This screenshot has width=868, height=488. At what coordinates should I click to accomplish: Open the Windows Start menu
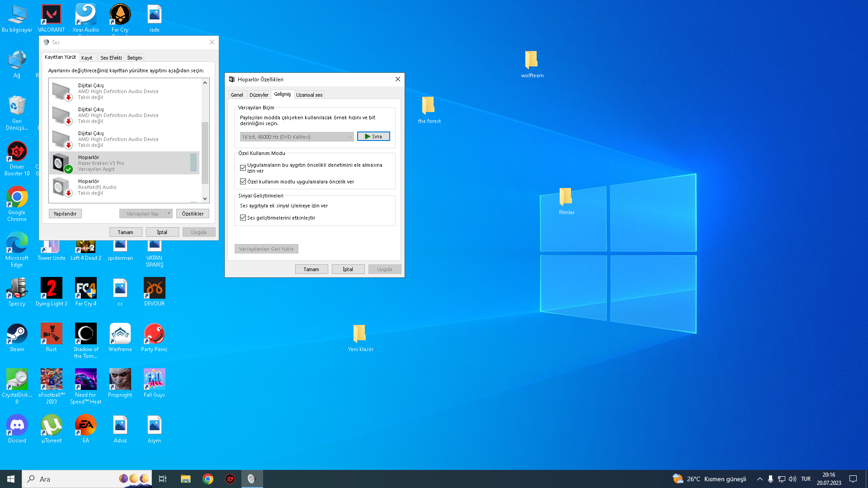click(11, 479)
